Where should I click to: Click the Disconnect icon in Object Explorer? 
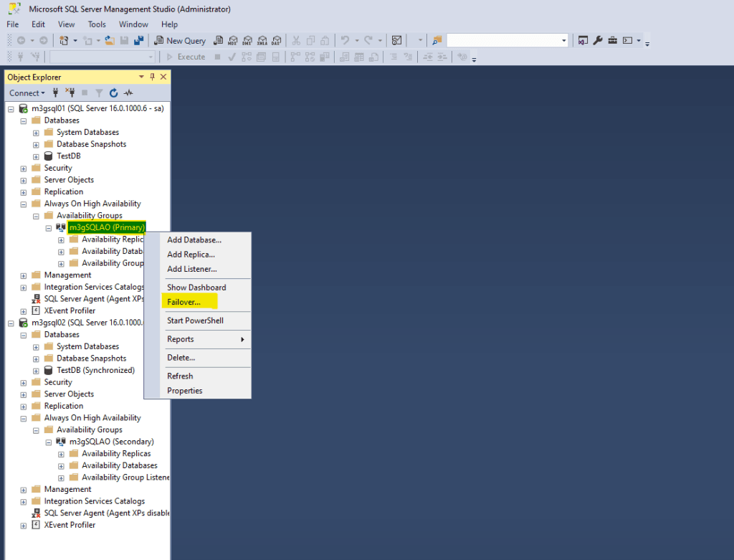pyautogui.click(x=70, y=92)
